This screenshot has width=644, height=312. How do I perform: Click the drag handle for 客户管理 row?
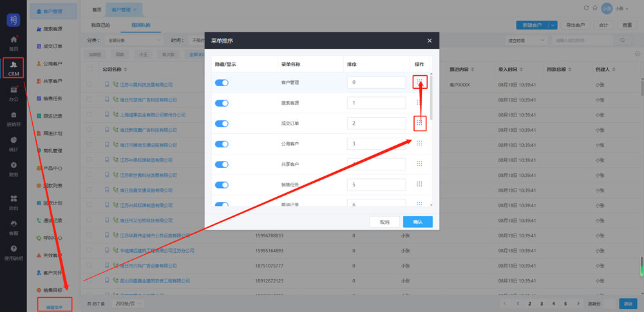pos(419,82)
